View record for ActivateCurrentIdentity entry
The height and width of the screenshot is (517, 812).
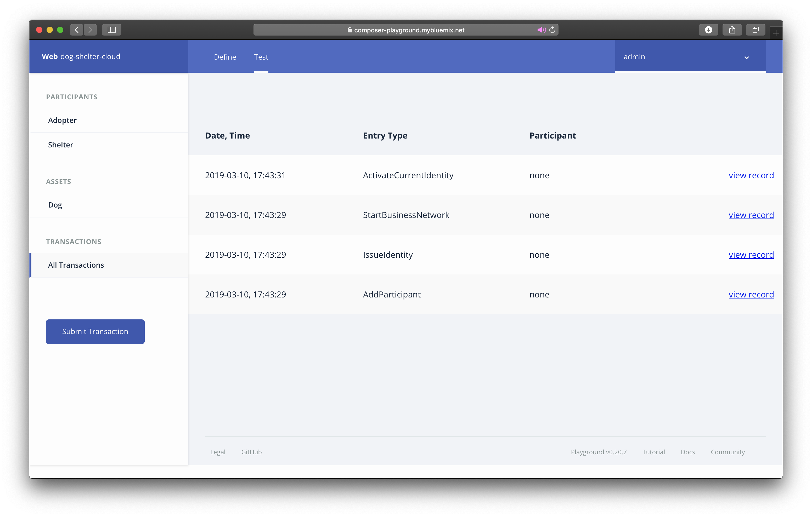pos(751,175)
